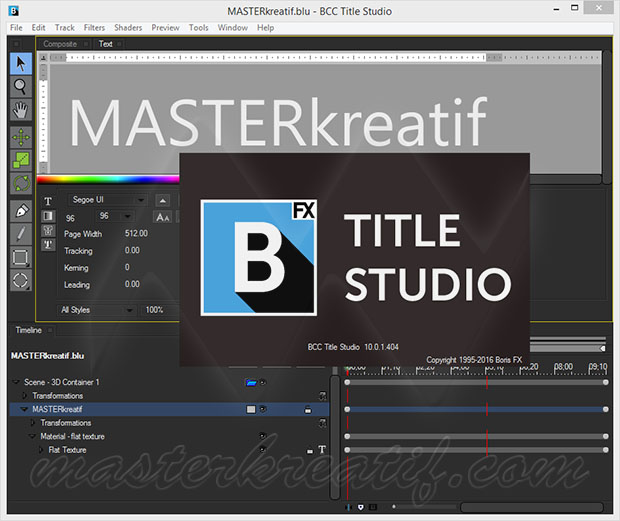Viewport: 620px width, 521px height.
Task: Click the Page Width value 512.00
Action: click(x=136, y=234)
